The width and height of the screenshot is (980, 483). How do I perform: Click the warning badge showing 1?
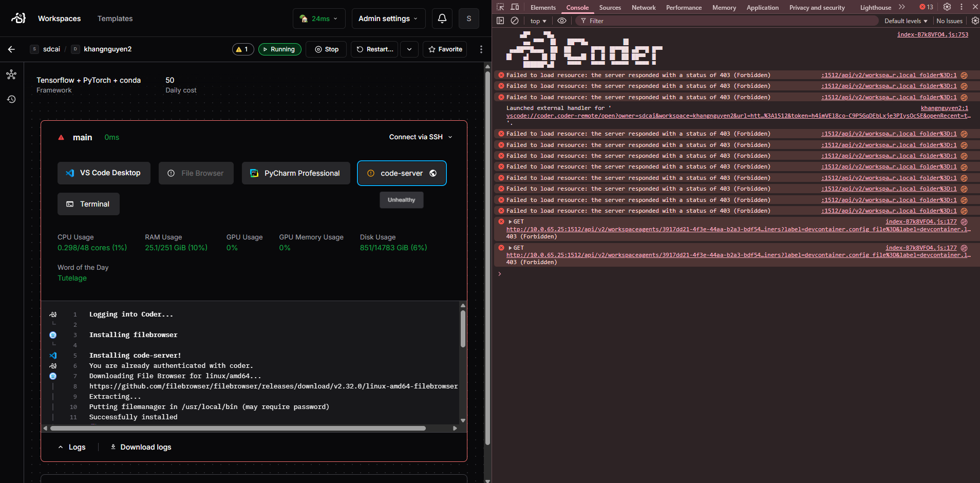click(x=243, y=49)
